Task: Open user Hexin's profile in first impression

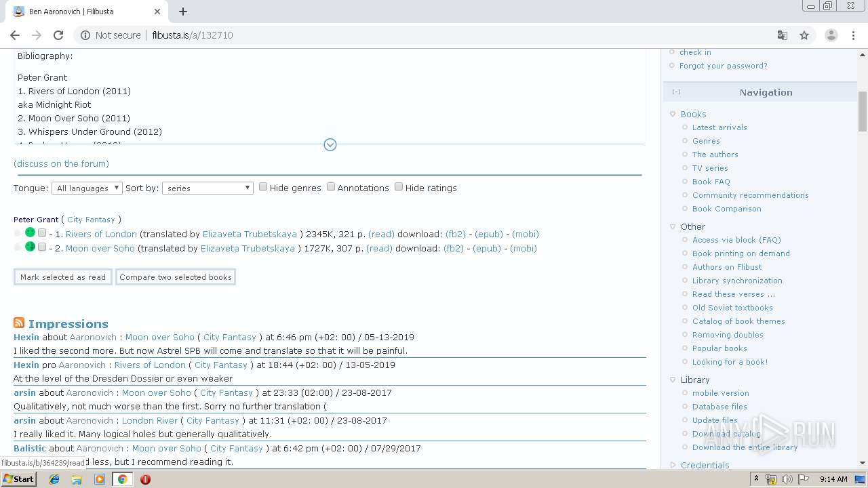Action: point(26,337)
